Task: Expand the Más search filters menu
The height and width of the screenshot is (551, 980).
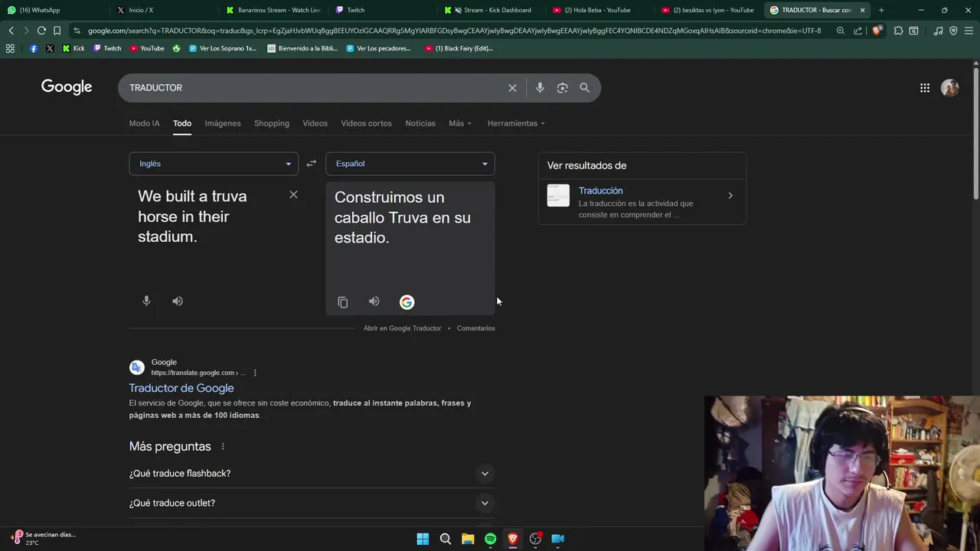Action: click(460, 123)
